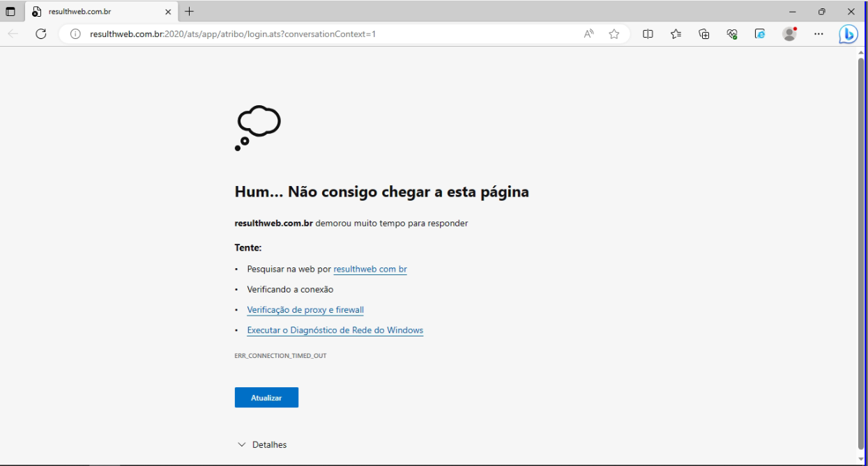Open the resulthweb com br search link
This screenshot has width=868, height=466.
point(370,269)
